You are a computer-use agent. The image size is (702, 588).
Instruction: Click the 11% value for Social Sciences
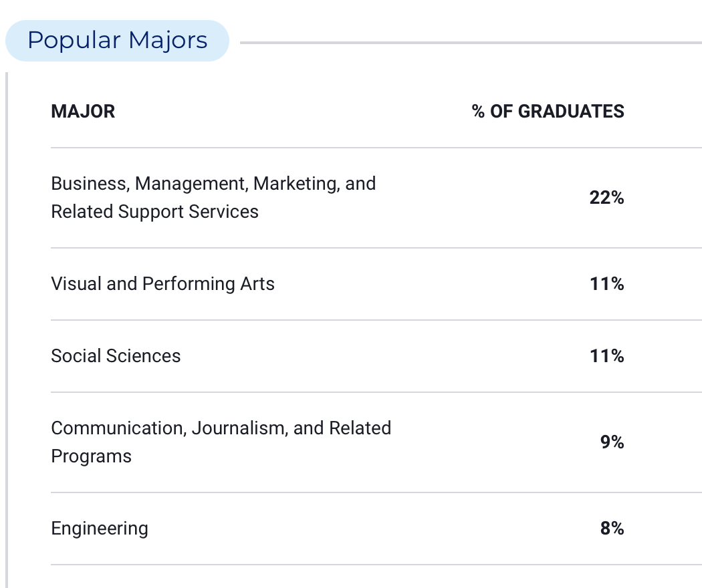(x=606, y=356)
